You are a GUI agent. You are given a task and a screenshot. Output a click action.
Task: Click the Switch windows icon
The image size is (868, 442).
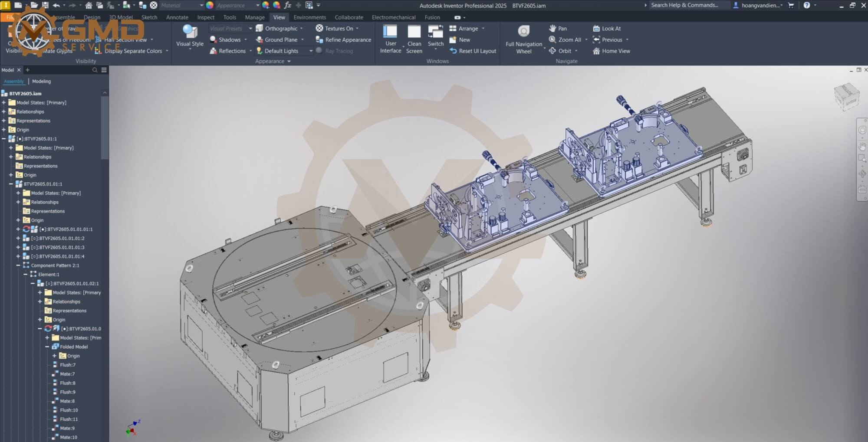click(x=435, y=32)
